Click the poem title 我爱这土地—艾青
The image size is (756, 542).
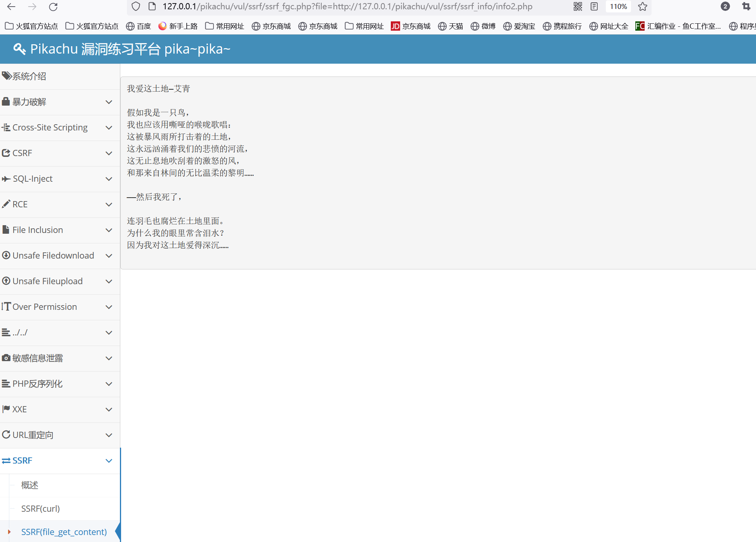point(158,89)
